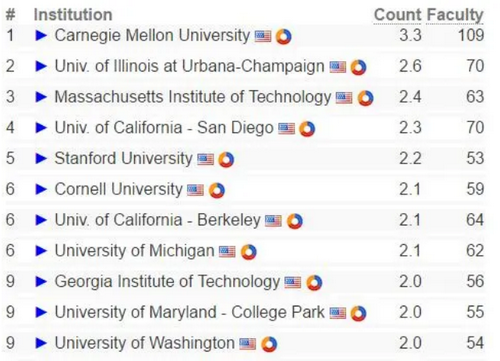
Task: Click the donut chart icon next to MIT
Action: coord(365,98)
